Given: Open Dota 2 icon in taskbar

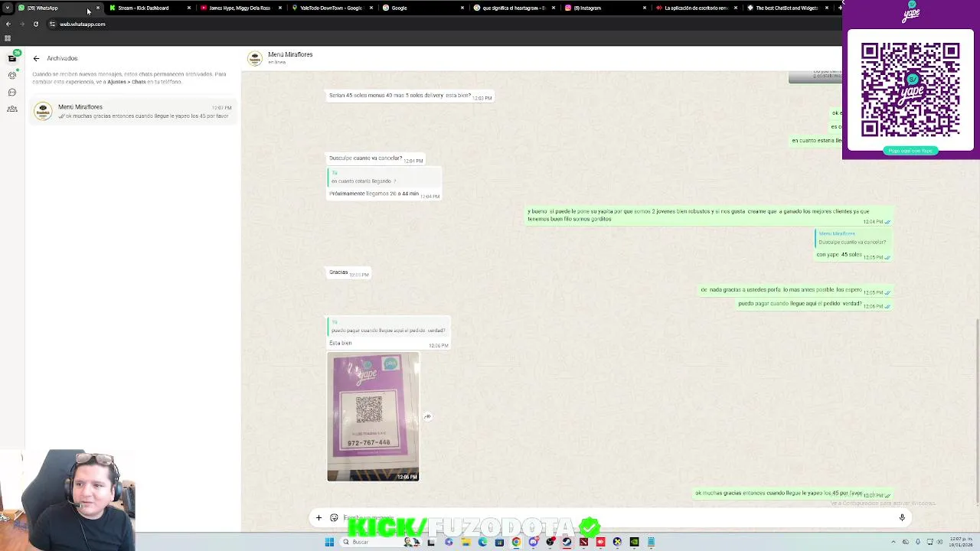Looking at the screenshot, I should pos(583,542).
